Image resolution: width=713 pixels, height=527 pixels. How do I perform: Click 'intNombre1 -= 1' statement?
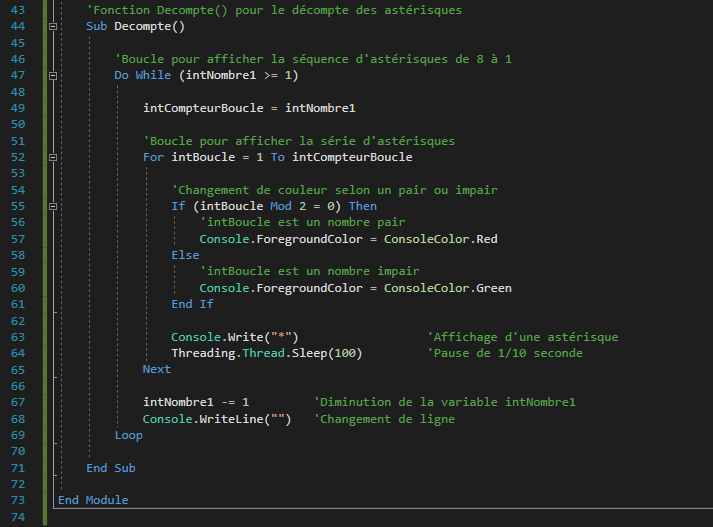coord(196,402)
